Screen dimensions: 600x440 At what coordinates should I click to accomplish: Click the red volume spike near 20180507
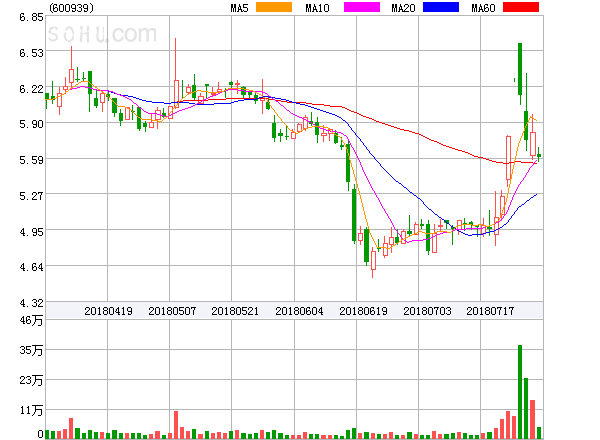[x=176, y=425]
